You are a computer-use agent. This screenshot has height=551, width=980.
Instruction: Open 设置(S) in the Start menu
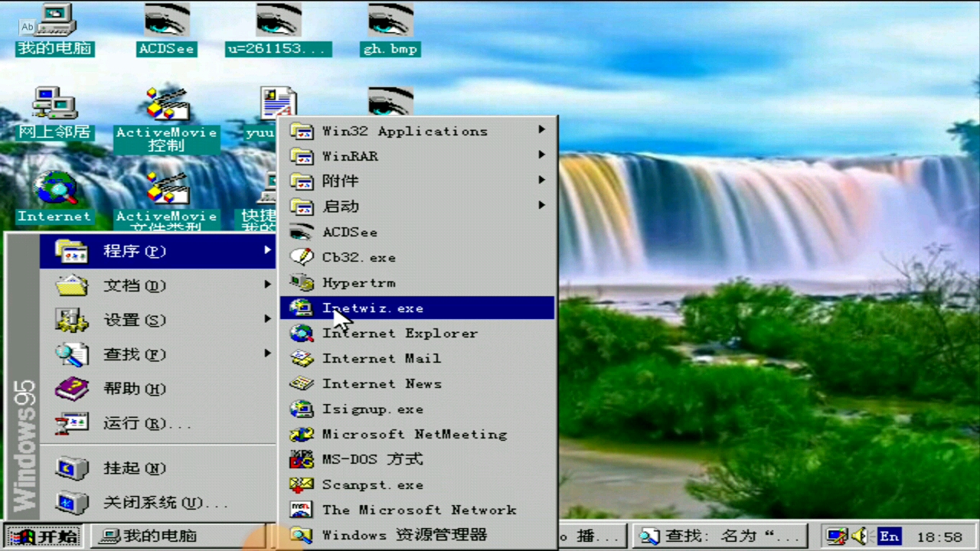[158, 320]
